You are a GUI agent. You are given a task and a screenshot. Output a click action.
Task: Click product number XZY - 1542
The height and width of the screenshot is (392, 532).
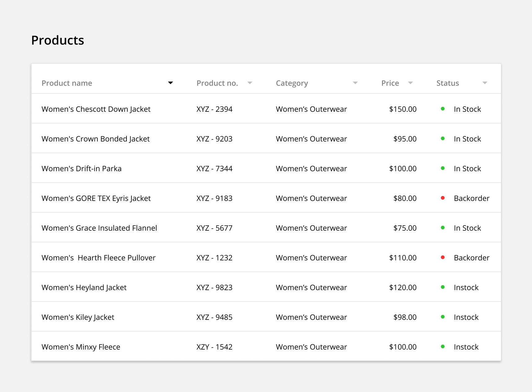215,347
